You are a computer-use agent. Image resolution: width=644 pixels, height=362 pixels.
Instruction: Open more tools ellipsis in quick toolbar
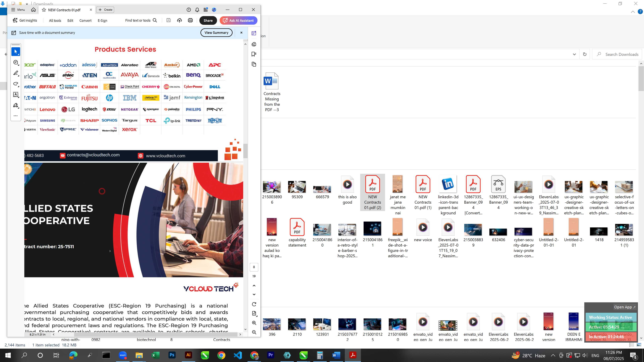tap(16, 116)
